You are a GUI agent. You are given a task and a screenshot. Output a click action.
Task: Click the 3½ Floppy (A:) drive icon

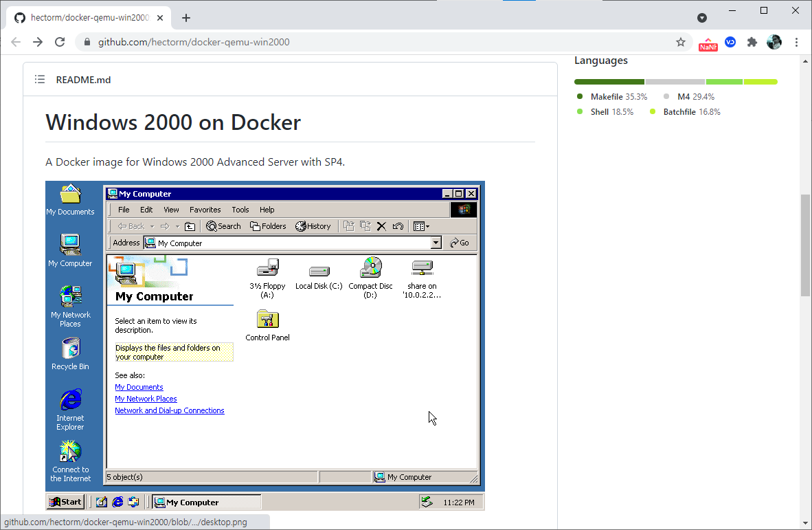pyautogui.click(x=267, y=278)
